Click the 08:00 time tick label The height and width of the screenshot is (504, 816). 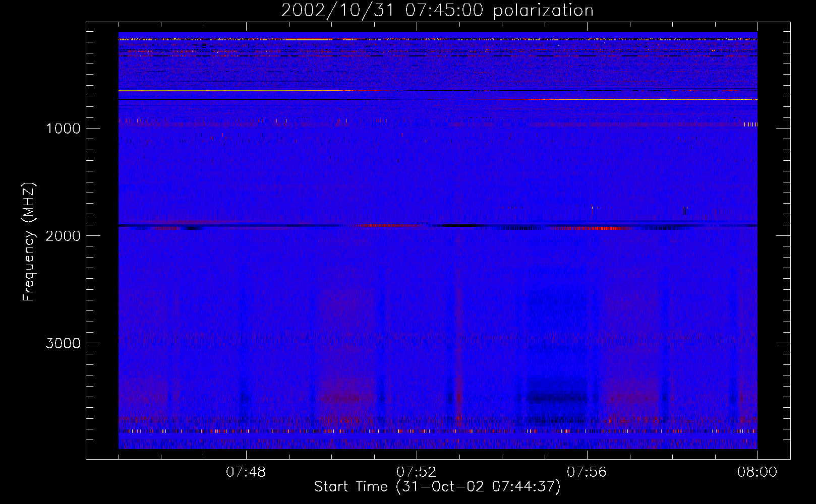757,472
